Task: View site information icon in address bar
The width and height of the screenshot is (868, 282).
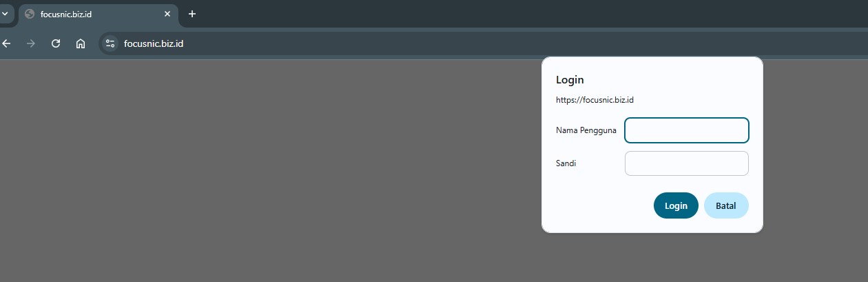Action: click(110, 43)
